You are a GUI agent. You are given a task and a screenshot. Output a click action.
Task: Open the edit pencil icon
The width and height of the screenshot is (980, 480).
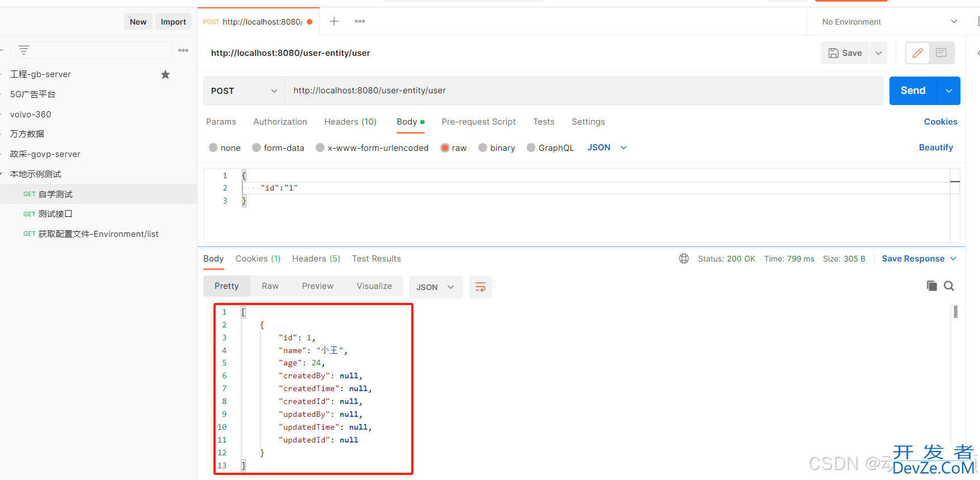tap(917, 53)
